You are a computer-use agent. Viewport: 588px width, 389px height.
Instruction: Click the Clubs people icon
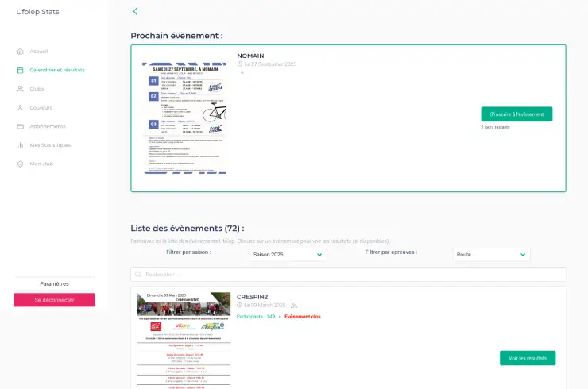tap(20, 89)
